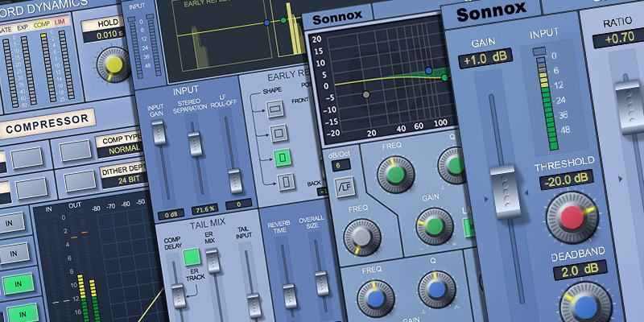Click the DEADBAND value 2.0 dB

(580, 270)
